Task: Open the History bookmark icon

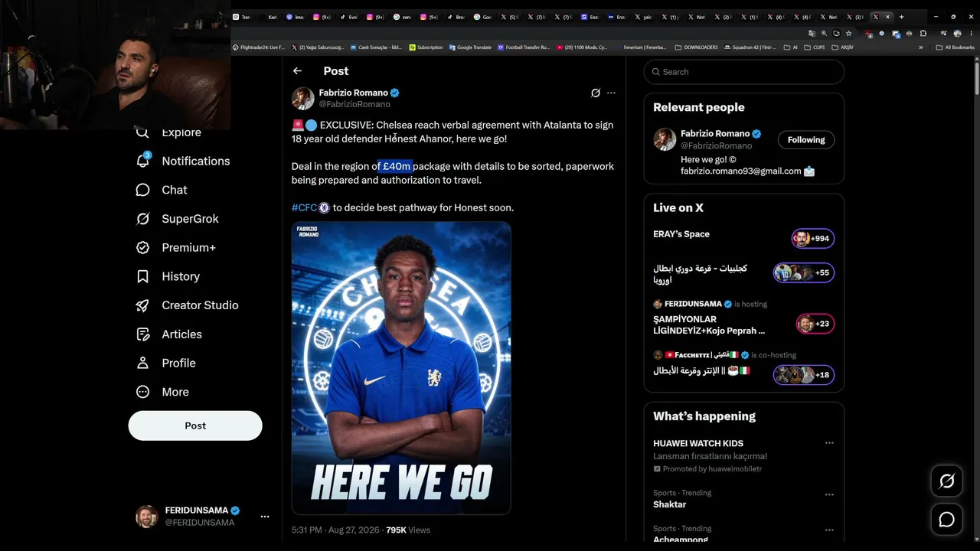Action: [142, 276]
